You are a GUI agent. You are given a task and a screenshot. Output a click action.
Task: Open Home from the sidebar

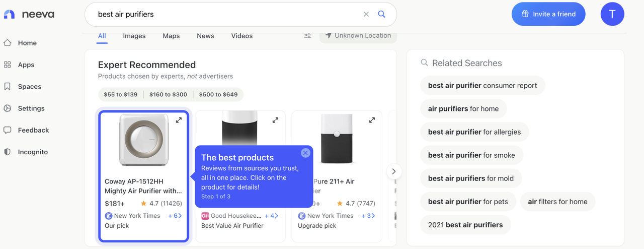[20, 43]
